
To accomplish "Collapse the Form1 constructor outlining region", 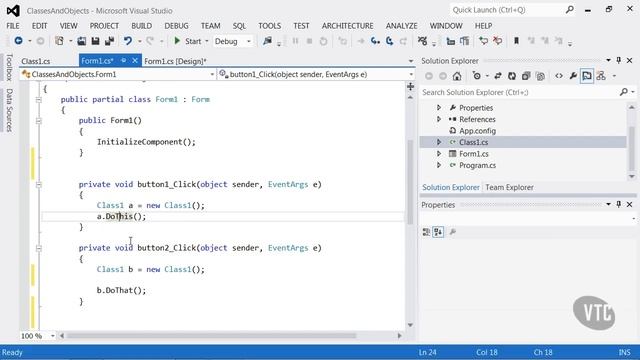I will point(39,121).
